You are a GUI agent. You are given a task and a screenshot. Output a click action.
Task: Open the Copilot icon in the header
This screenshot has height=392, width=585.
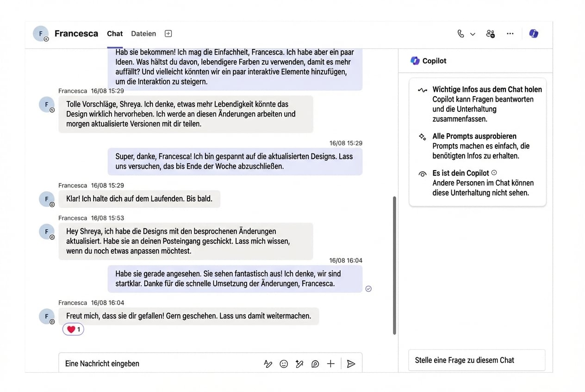534,34
